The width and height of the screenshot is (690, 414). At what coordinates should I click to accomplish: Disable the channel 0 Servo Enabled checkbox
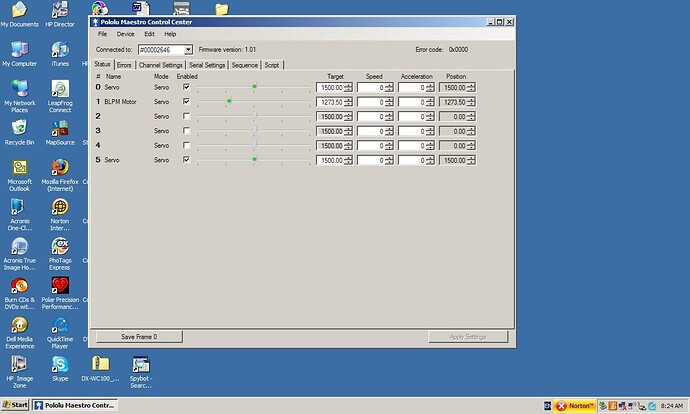point(187,88)
